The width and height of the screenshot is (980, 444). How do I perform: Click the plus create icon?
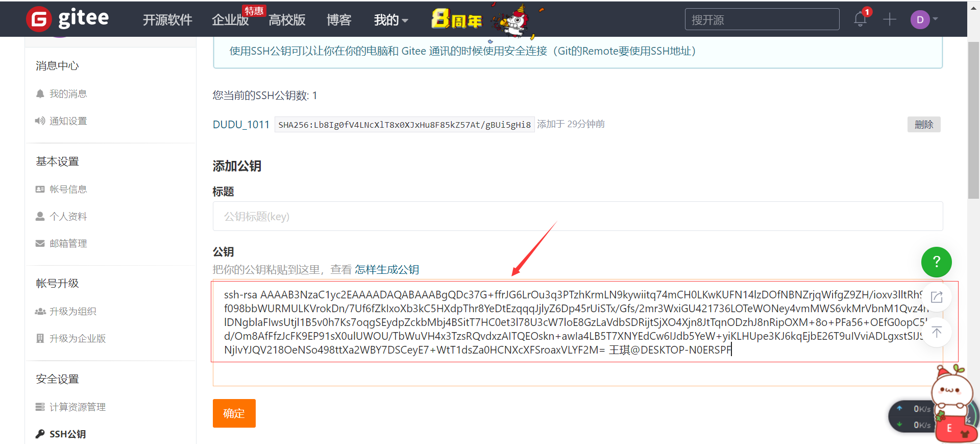click(x=890, y=19)
